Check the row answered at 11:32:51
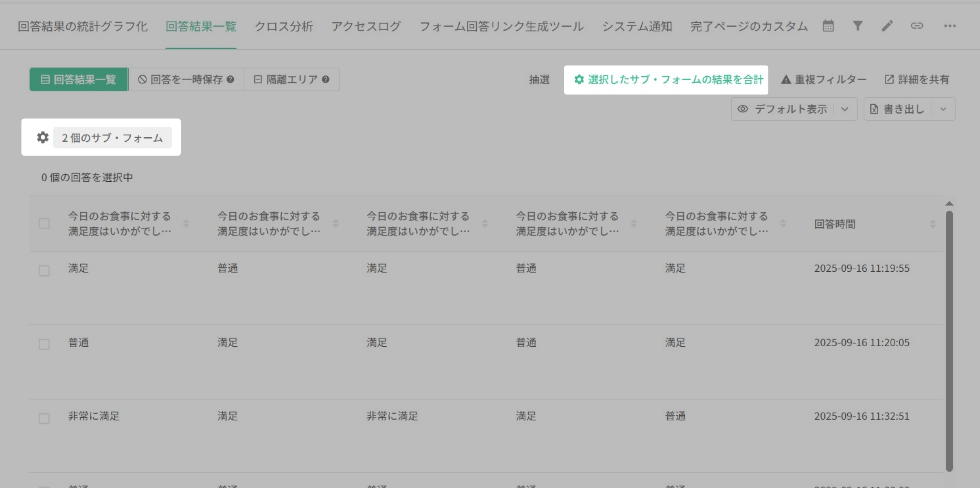 pos(44,418)
